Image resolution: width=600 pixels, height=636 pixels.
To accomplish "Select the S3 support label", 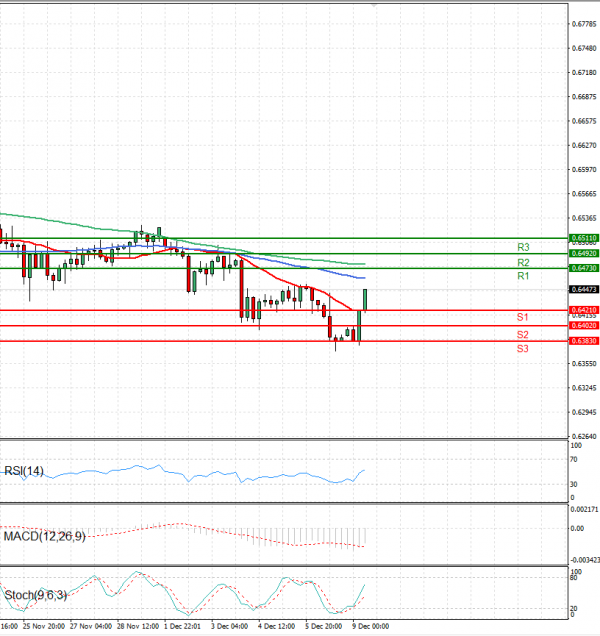I will point(523,348).
